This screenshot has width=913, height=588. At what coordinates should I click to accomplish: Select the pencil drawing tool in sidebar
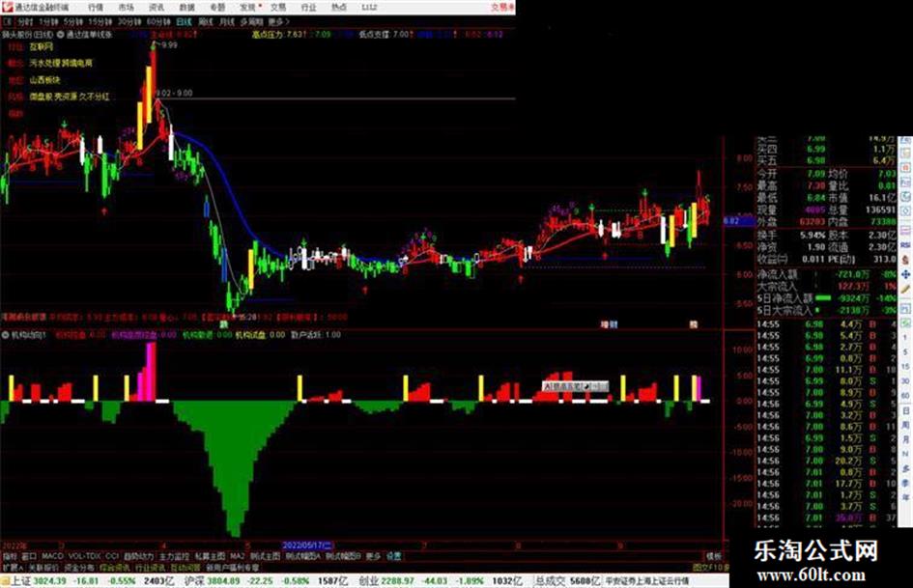click(x=905, y=289)
